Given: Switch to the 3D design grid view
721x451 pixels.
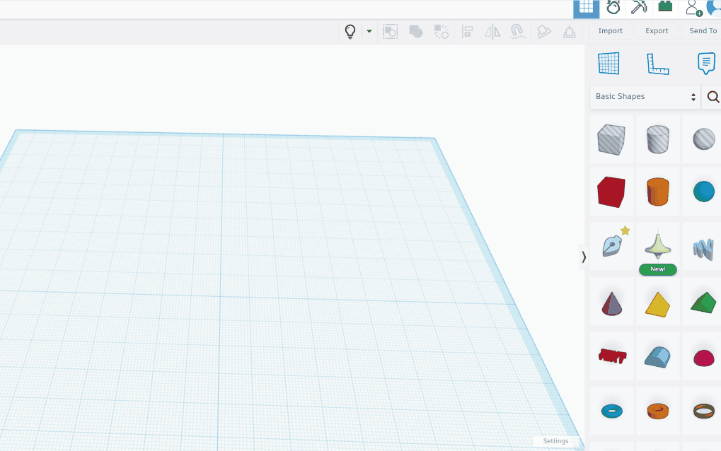Looking at the screenshot, I should pyautogui.click(x=586, y=8).
